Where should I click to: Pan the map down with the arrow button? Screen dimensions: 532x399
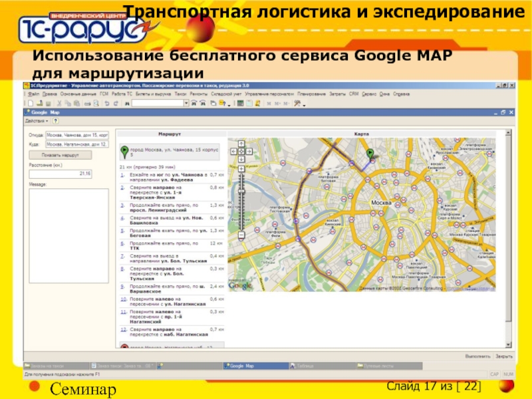point(241,159)
